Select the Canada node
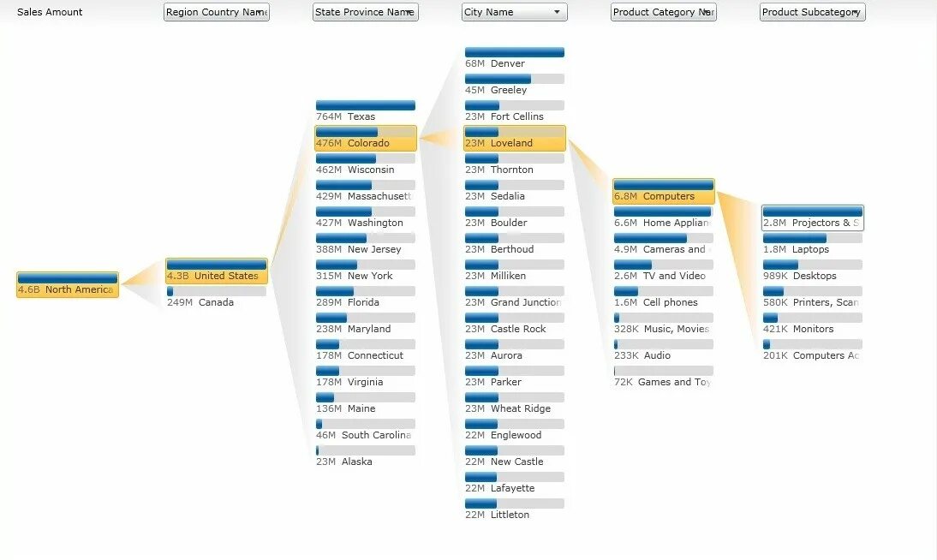This screenshot has width=937, height=560. 216,297
